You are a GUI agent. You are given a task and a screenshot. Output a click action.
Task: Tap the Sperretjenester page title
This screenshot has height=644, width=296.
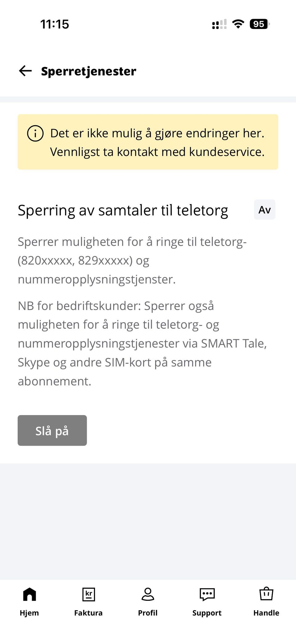[88, 71]
